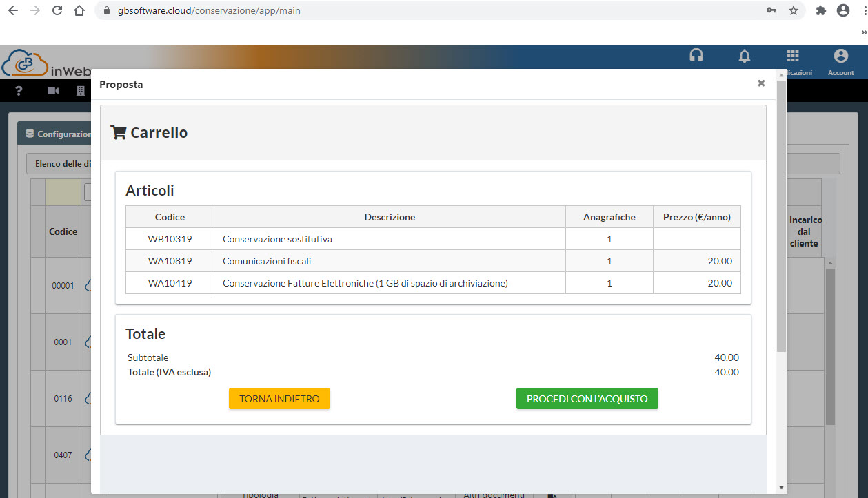Reload the page in the browser
The height and width of the screenshot is (498, 868).
pos(57,10)
